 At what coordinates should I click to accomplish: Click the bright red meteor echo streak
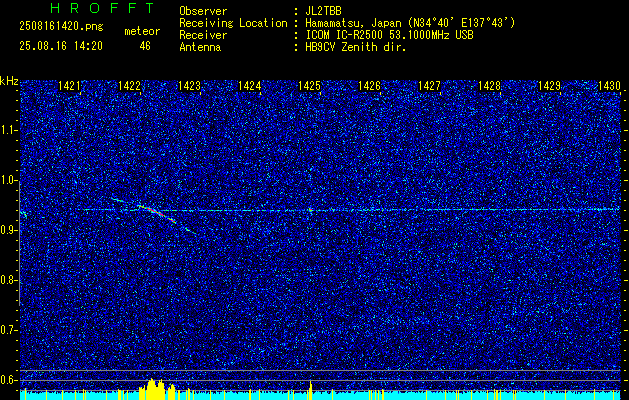click(157, 213)
